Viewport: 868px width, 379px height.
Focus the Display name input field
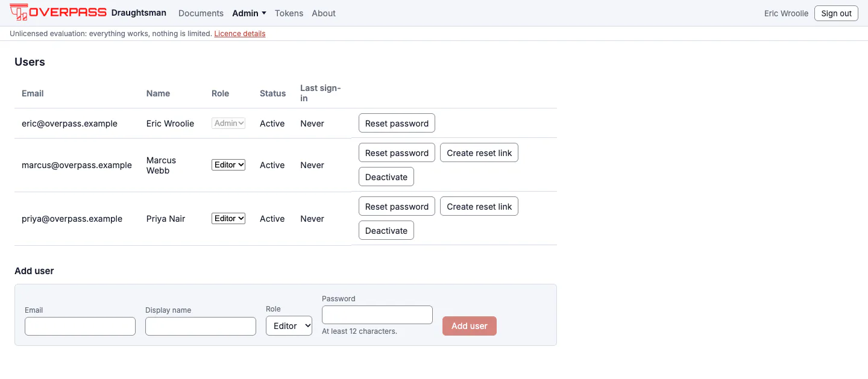[x=201, y=326]
